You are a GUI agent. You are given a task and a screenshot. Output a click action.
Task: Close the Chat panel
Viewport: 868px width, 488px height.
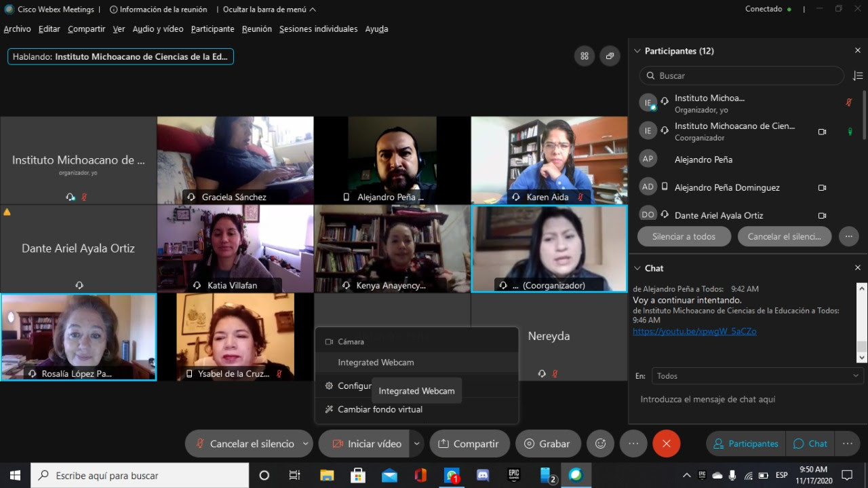tap(858, 268)
